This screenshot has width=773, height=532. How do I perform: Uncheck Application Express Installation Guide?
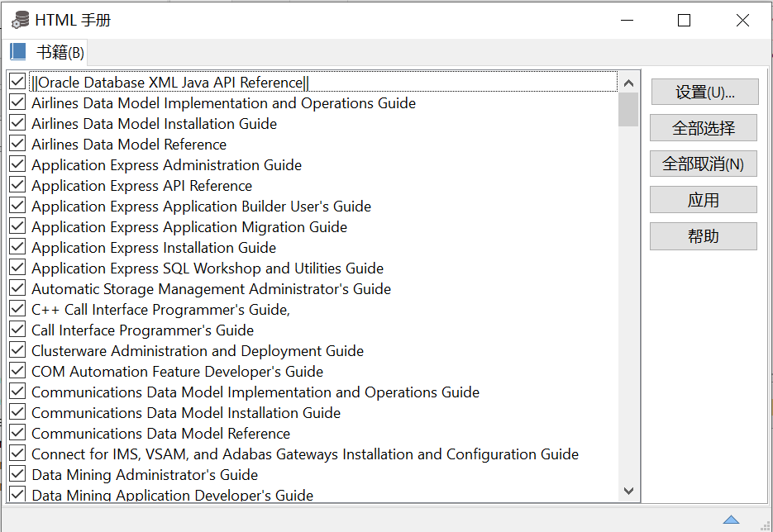tap(17, 247)
